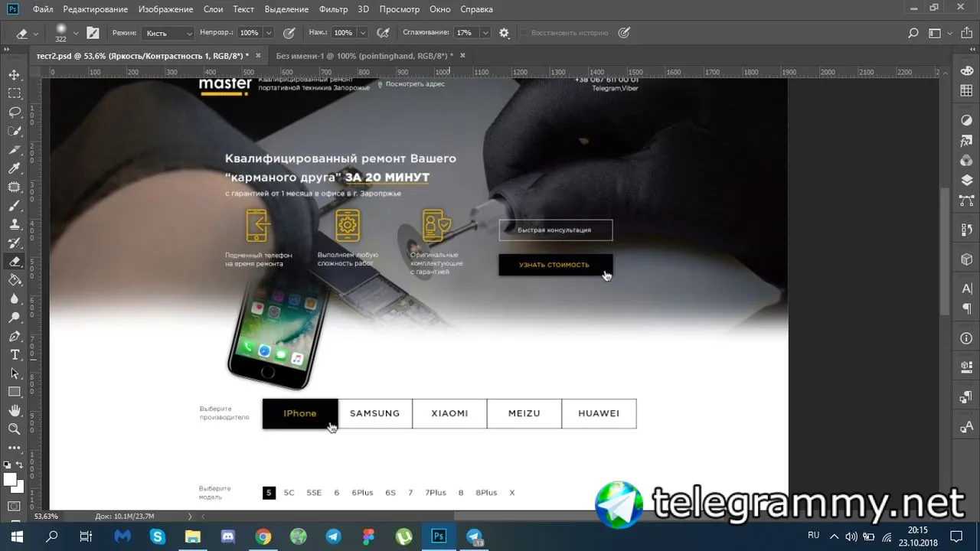Open the Фильтр menu
This screenshot has width=980, height=551.
click(333, 9)
